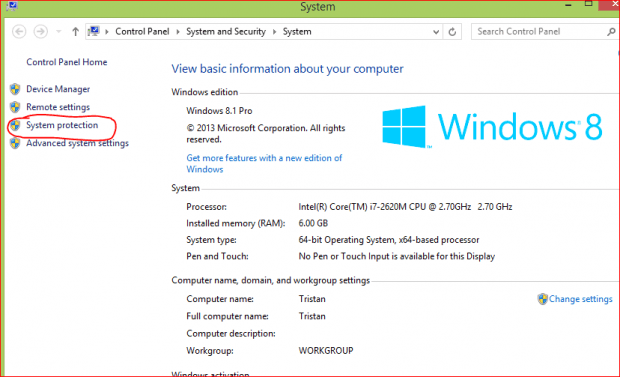620x377 pixels.
Task: Click '64-bit Operating System' system type value
Action: pyautogui.click(x=389, y=240)
